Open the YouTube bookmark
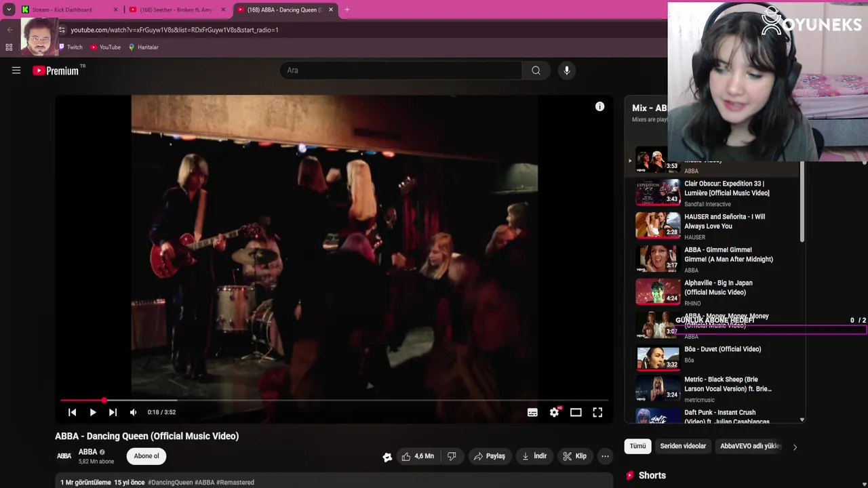Image resolution: width=868 pixels, height=488 pixels. coord(105,47)
